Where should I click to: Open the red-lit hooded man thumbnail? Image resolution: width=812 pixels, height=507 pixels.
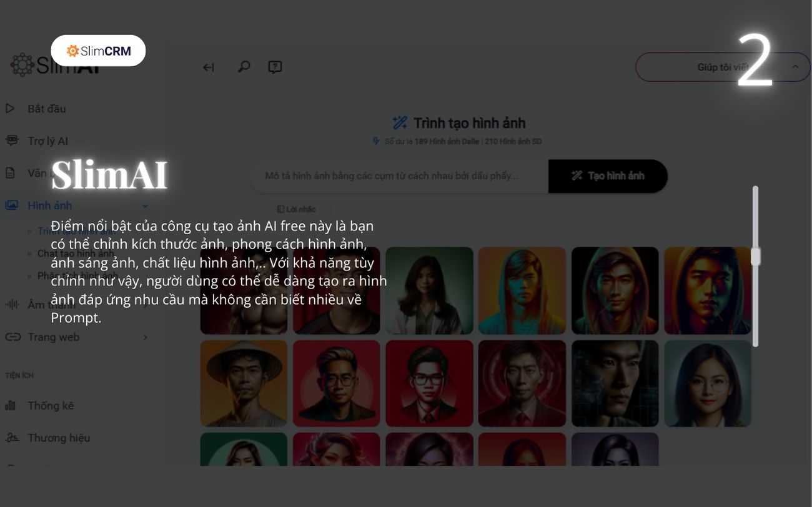tap(708, 290)
